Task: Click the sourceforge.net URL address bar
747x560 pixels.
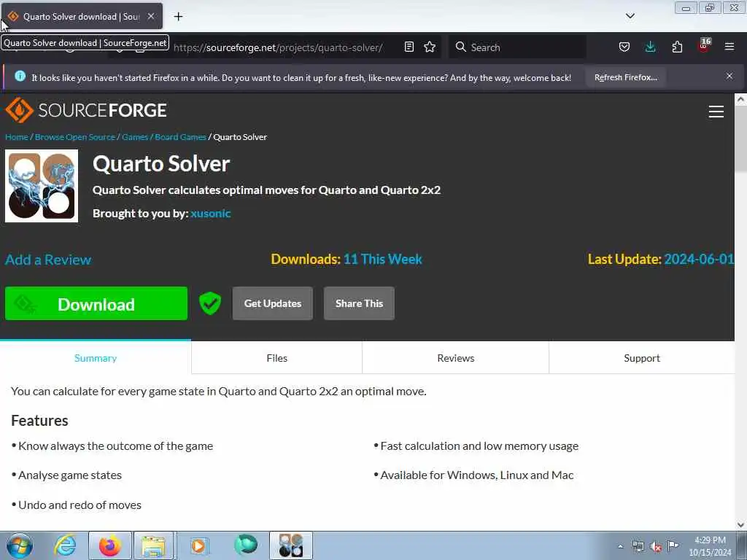Action: (278, 47)
